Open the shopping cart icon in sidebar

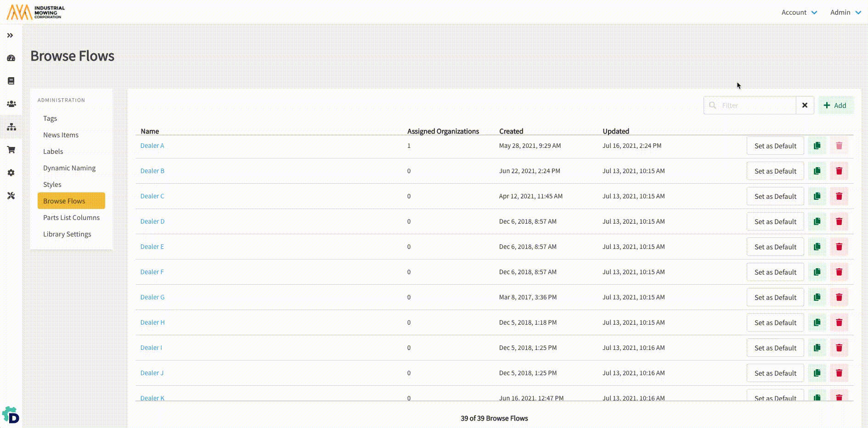(11, 150)
